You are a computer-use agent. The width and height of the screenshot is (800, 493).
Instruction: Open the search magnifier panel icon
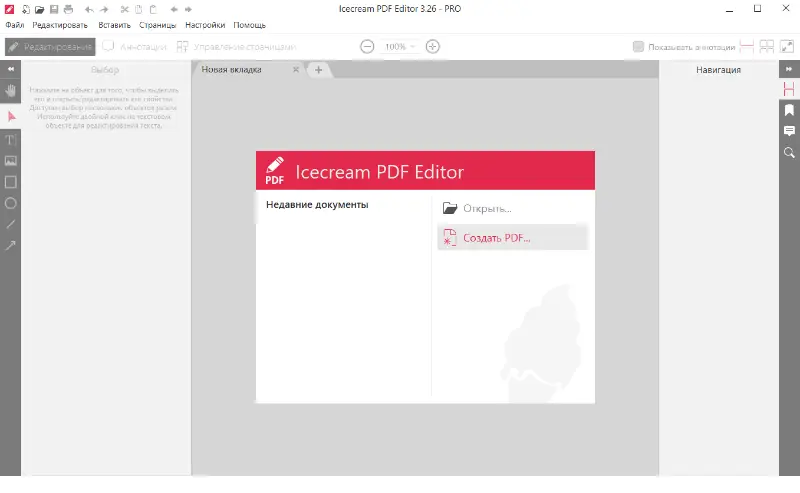789,153
